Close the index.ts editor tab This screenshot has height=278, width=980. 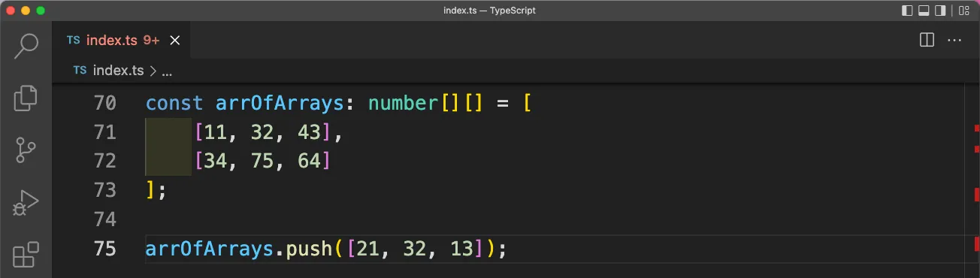[x=175, y=41]
